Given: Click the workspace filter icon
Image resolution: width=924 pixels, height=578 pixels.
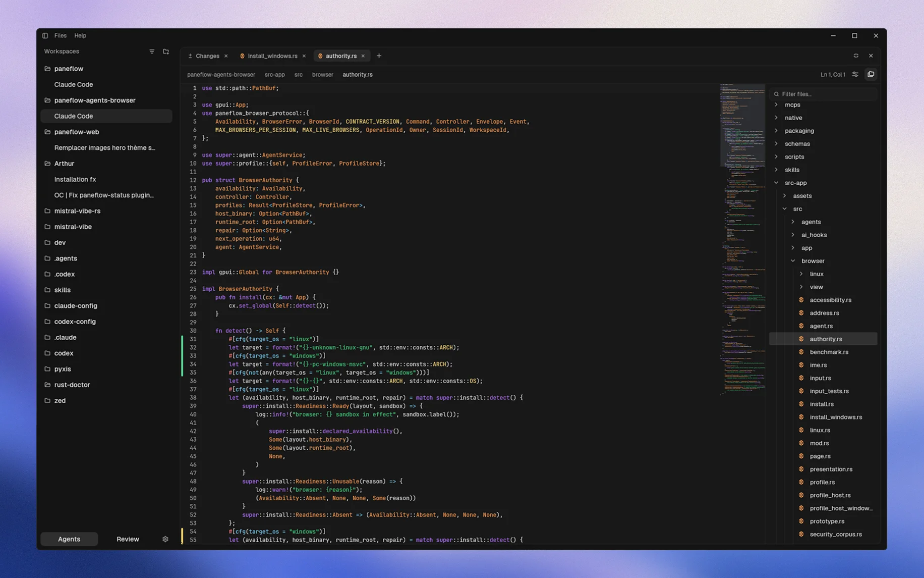Looking at the screenshot, I should 152,51.
